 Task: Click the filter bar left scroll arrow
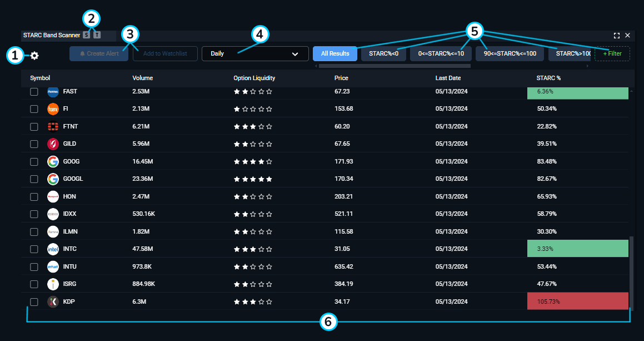[x=316, y=66]
